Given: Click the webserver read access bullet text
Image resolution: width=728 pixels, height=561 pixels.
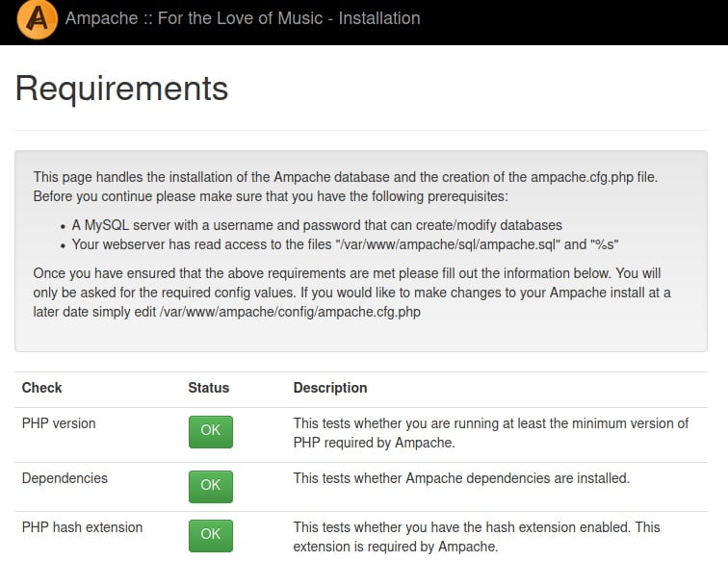Looking at the screenshot, I should (x=345, y=244).
